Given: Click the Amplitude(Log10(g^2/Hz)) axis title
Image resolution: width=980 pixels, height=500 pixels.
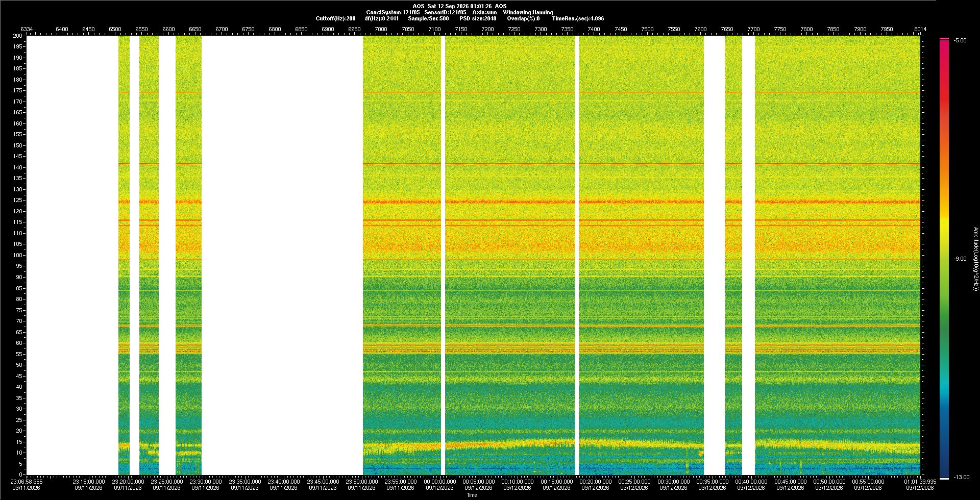Looking at the screenshot, I should (x=975, y=259).
